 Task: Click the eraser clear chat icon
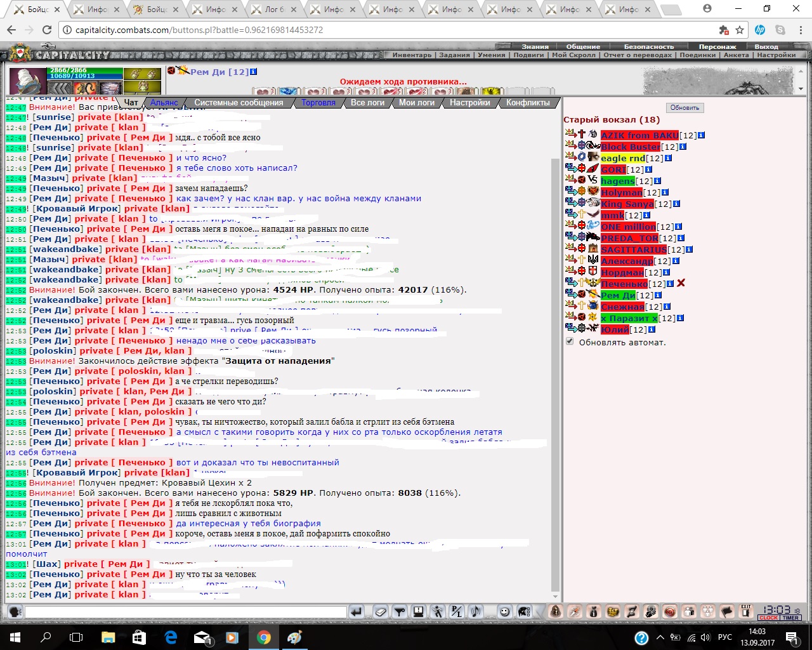381,612
